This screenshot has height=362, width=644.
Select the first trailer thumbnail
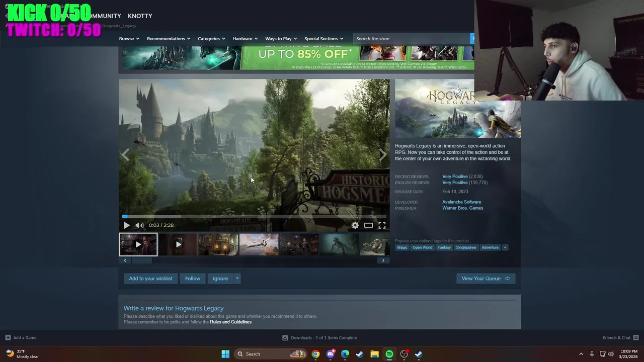pyautogui.click(x=138, y=244)
